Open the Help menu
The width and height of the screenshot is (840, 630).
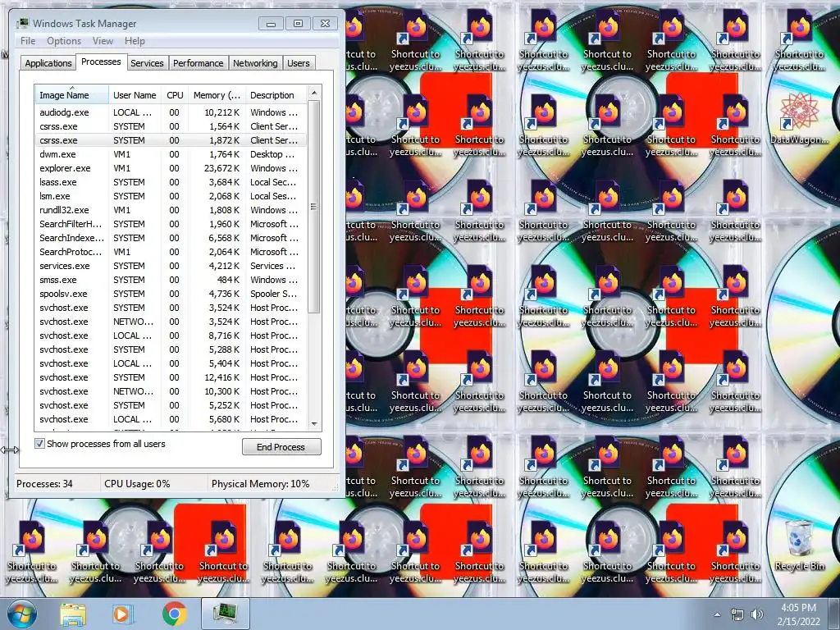click(x=135, y=41)
